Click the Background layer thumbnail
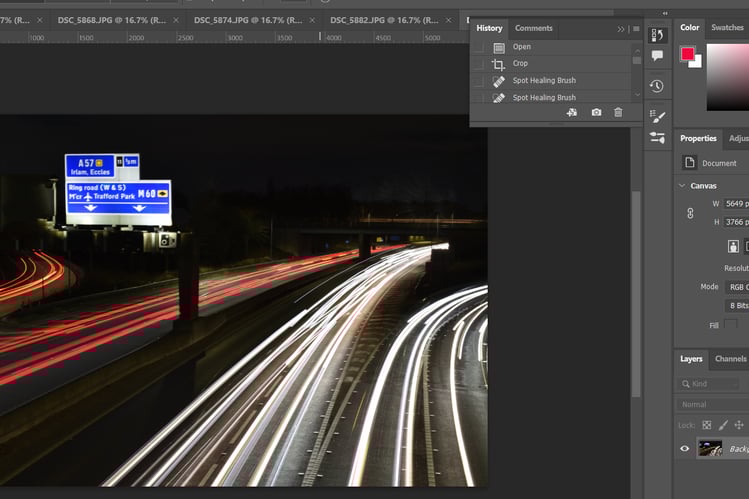 (710, 448)
